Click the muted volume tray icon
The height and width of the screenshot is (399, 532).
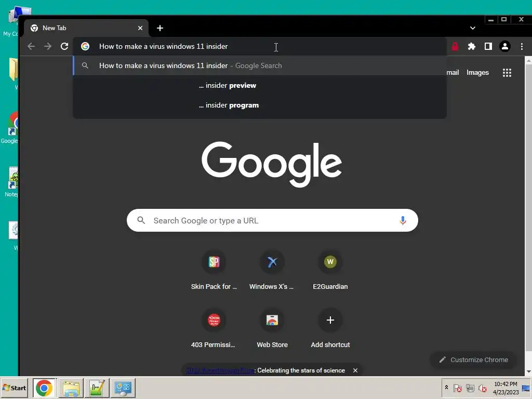tap(482, 388)
